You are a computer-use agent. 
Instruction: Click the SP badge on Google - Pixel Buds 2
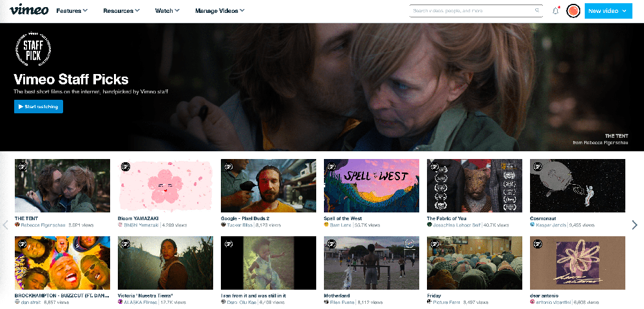point(229,167)
